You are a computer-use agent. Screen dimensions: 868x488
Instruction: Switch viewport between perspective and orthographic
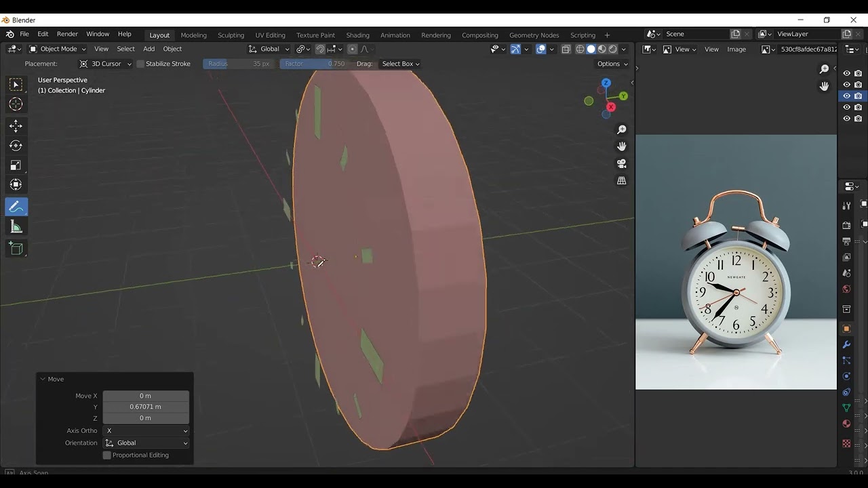click(621, 180)
